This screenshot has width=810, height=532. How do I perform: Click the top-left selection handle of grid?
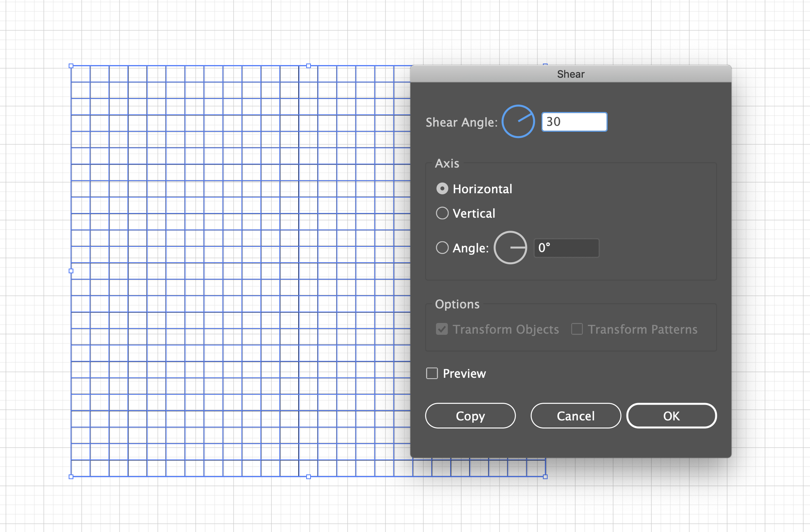click(x=71, y=66)
